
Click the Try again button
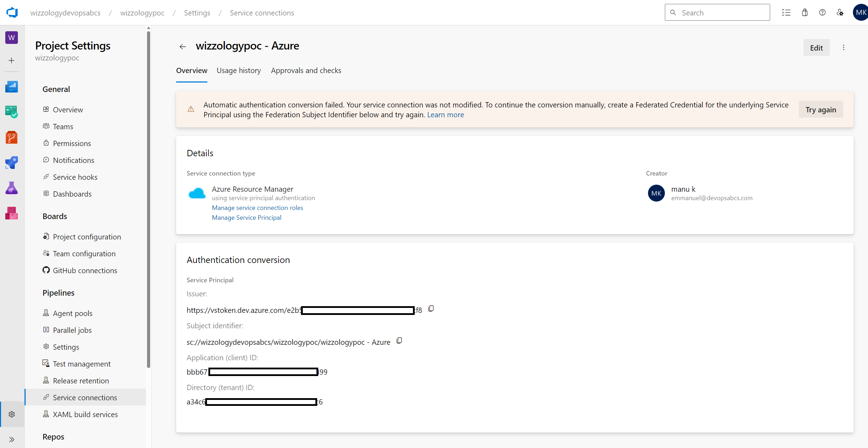click(820, 110)
